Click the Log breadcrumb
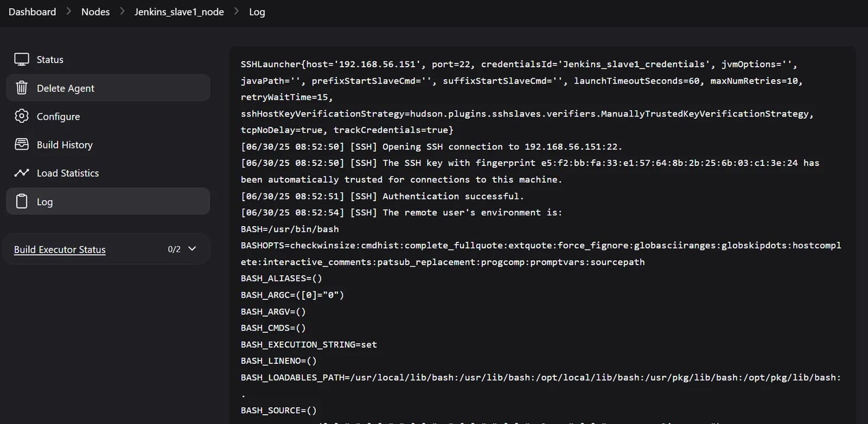This screenshot has width=868, height=424. point(257,12)
